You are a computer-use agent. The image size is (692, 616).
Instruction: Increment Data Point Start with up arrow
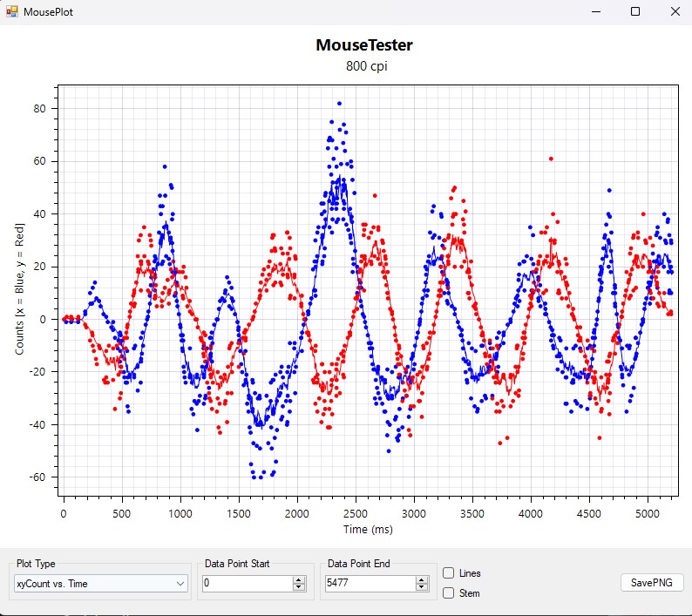click(299, 579)
